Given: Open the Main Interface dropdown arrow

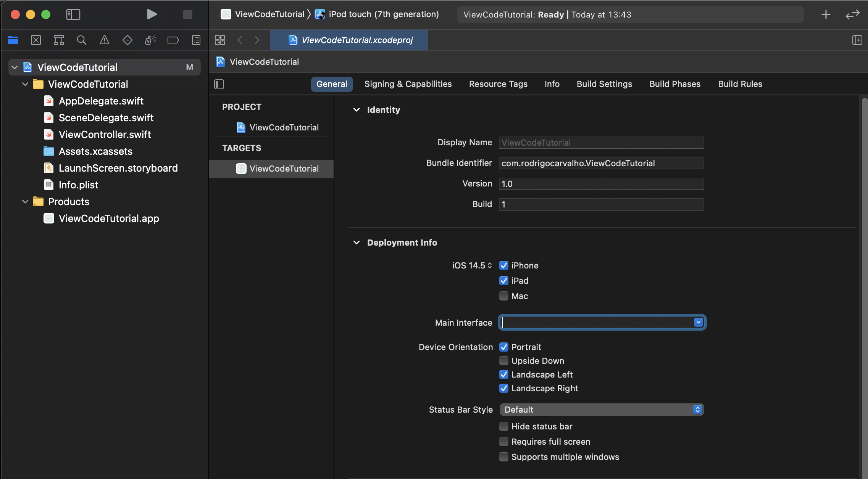Looking at the screenshot, I should (x=698, y=323).
